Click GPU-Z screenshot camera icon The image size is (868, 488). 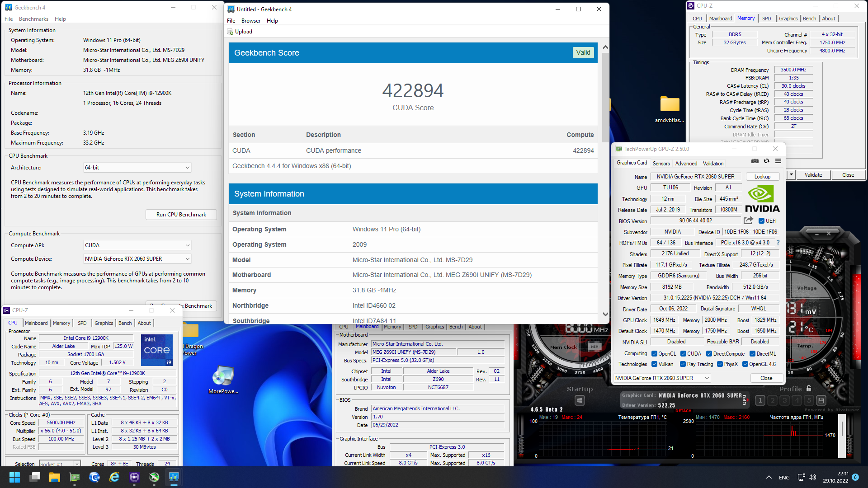click(x=755, y=161)
